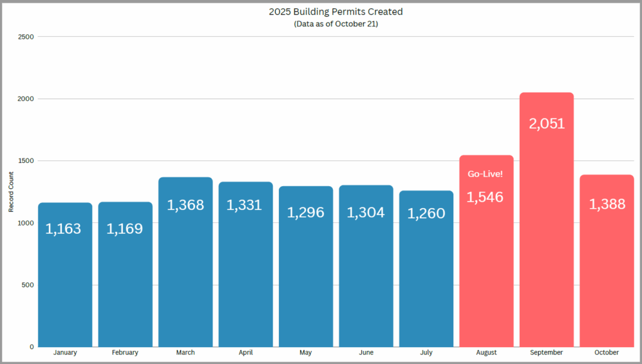Click the chart title 2025 Building Permits Created
The image size is (642, 364).
(335, 11)
